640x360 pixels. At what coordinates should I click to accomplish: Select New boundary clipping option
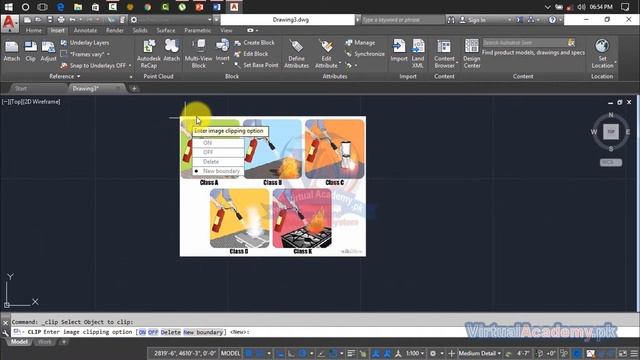(x=218, y=171)
